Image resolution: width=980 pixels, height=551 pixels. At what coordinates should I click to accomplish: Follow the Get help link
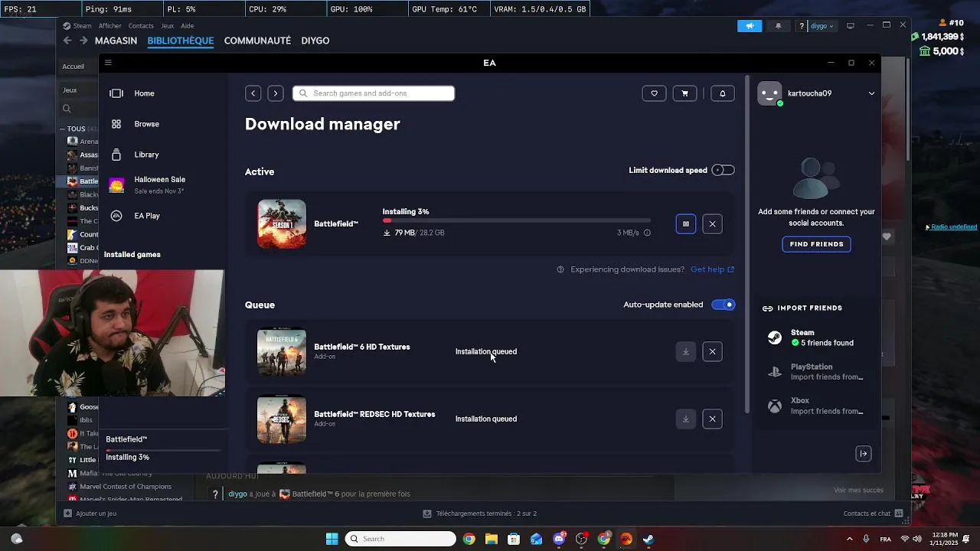point(712,269)
